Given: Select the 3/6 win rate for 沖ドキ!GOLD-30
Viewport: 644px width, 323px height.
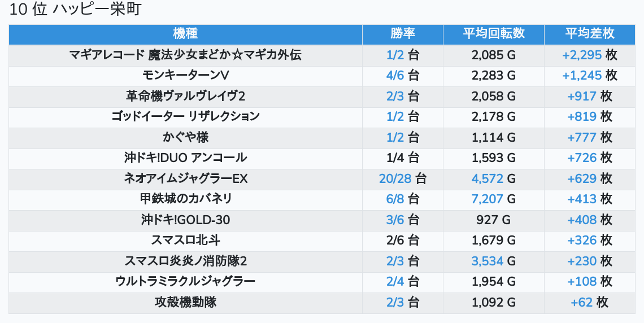Looking at the screenshot, I should pos(395,220).
